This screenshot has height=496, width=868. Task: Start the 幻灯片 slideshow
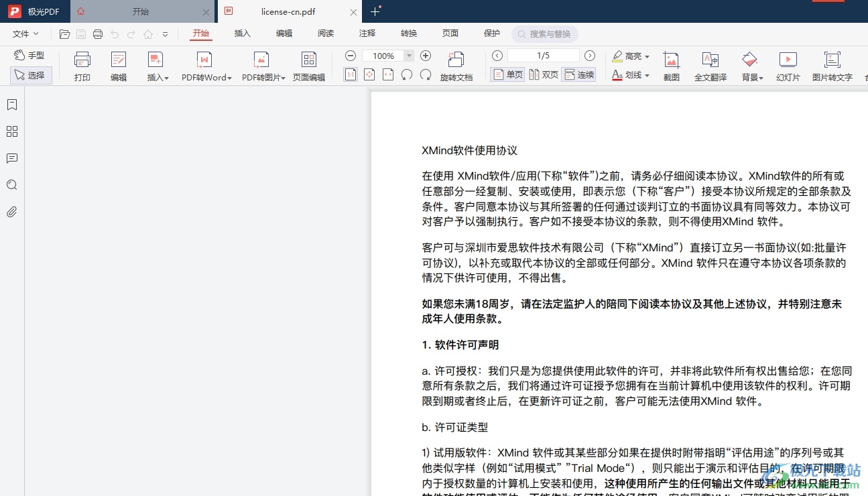pyautogui.click(x=788, y=66)
